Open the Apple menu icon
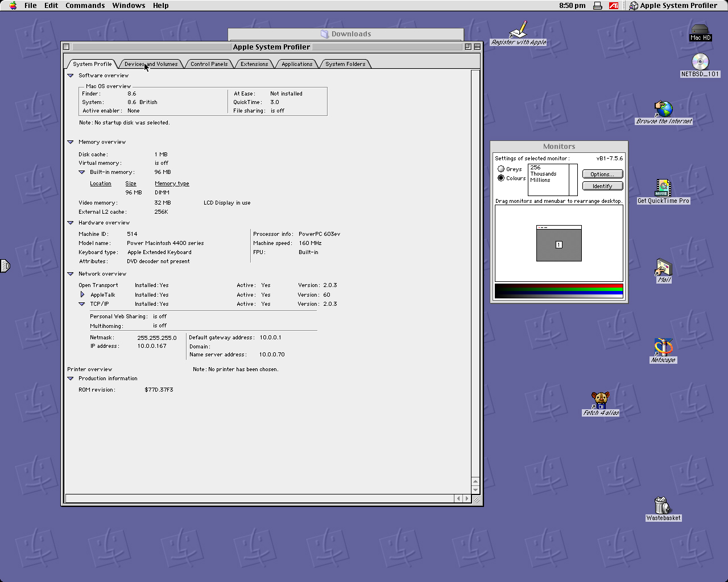Screen dimensions: 728x582 click(13, 6)
